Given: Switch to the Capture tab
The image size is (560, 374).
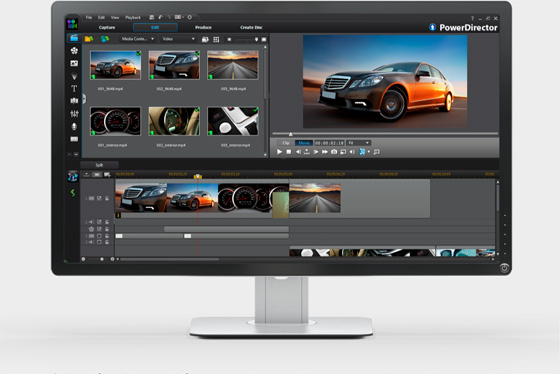Looking at the screenshot, I should 107,28.
